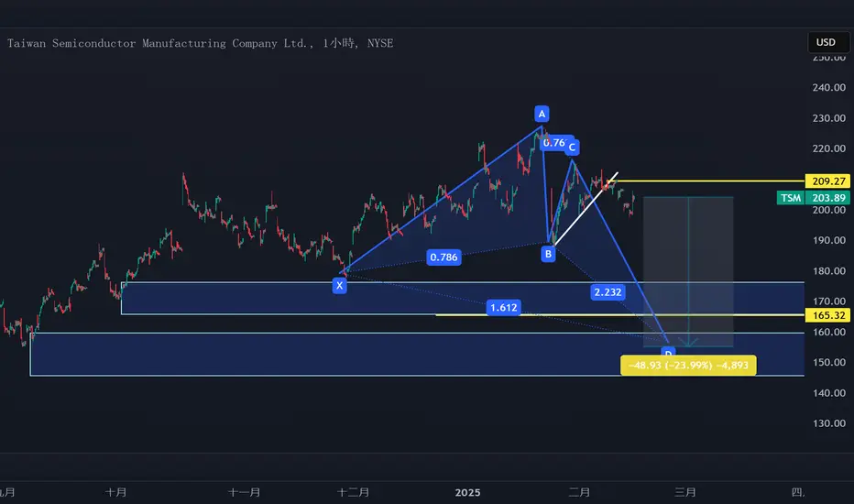Screen dimensions: 854x504
Task: Click the 1.612 ratio label
Action: [504, 307]
